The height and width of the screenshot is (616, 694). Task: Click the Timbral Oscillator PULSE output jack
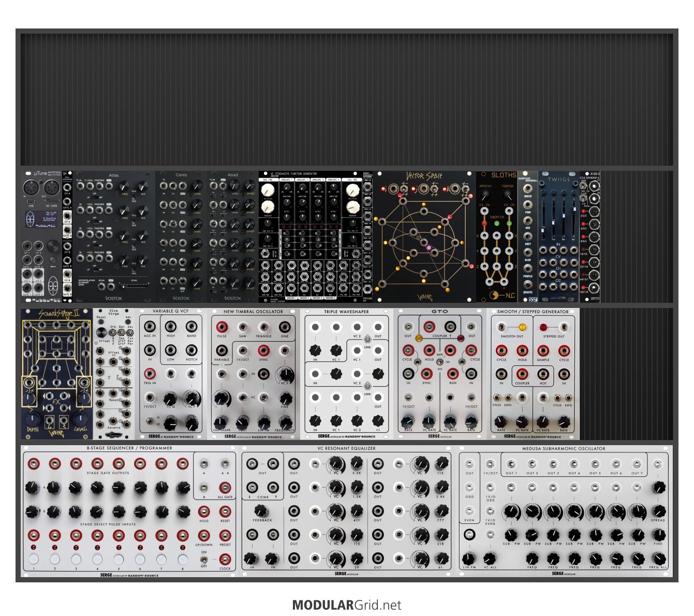[x=222, y=327]
